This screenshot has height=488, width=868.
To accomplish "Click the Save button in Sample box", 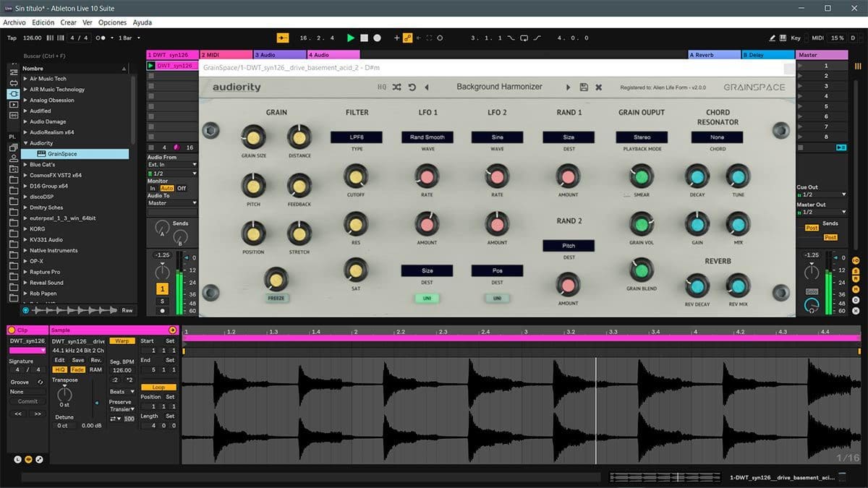I will click(x=77, y=359).
